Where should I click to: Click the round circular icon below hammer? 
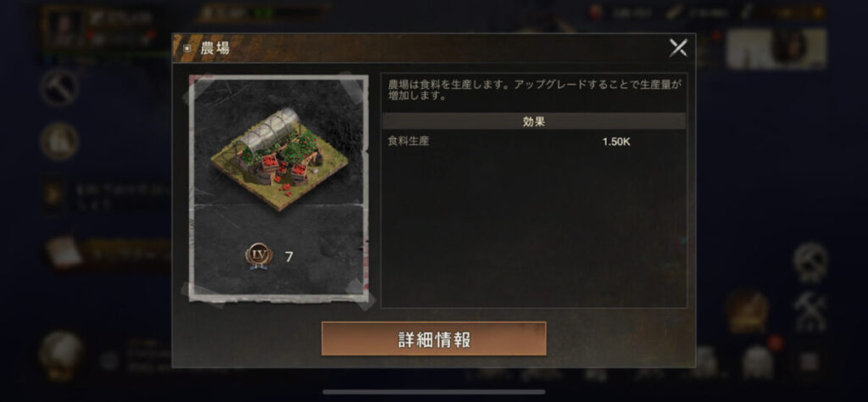(58, 141)
